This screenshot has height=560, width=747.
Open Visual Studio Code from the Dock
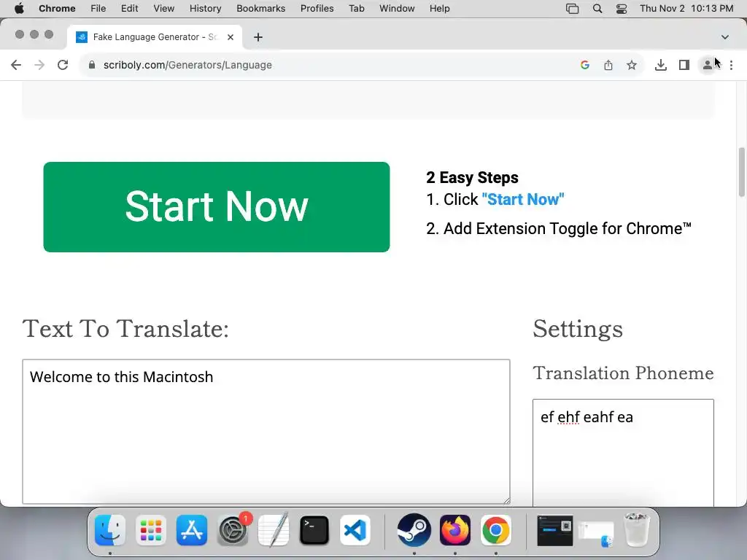(x=355, y=530)
